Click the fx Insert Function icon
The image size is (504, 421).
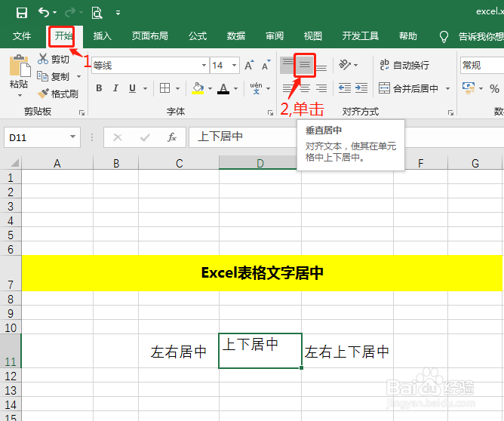click(172, 137)
